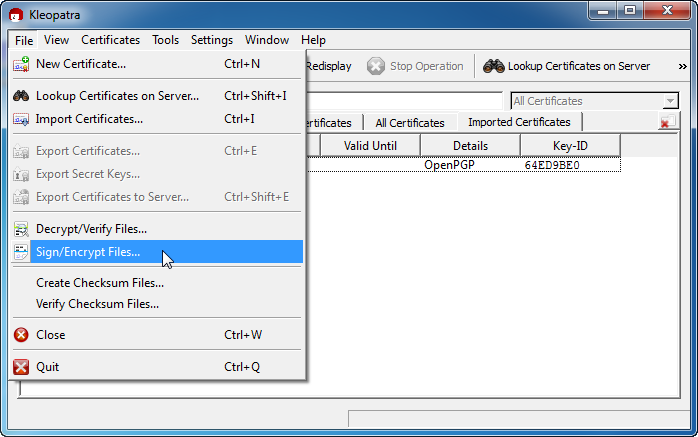This screenshot has width=698, height=437.
Task: Minimize the Kleopatra window
Action: 603,11
